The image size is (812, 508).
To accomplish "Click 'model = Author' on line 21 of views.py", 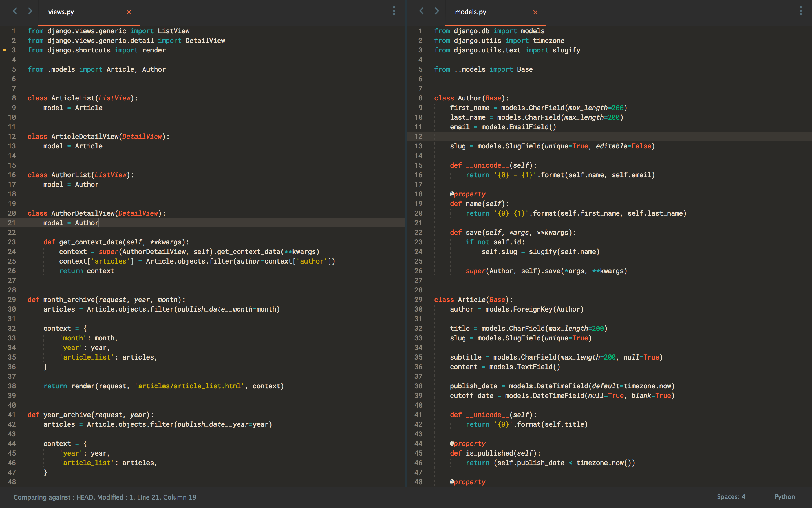I will click(71, 223).
